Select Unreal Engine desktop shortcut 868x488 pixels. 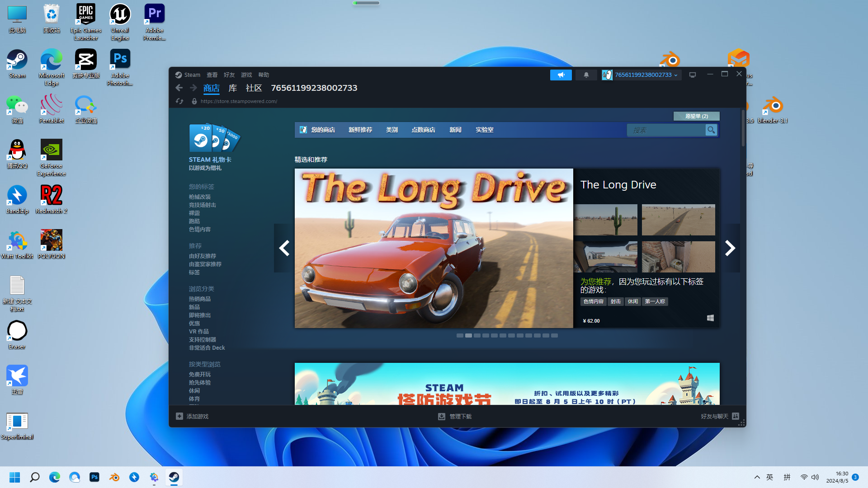(120, 22)
